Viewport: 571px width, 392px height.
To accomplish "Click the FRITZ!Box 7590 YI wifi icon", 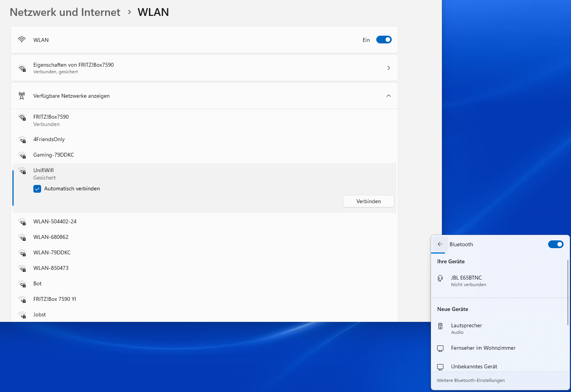I will pos(22,299).
